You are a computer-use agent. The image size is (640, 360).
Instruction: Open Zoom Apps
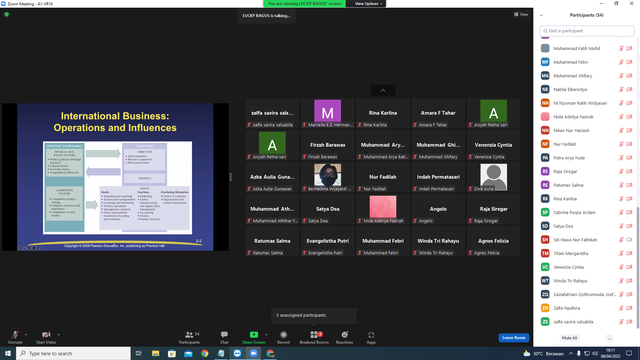(371, 337)
